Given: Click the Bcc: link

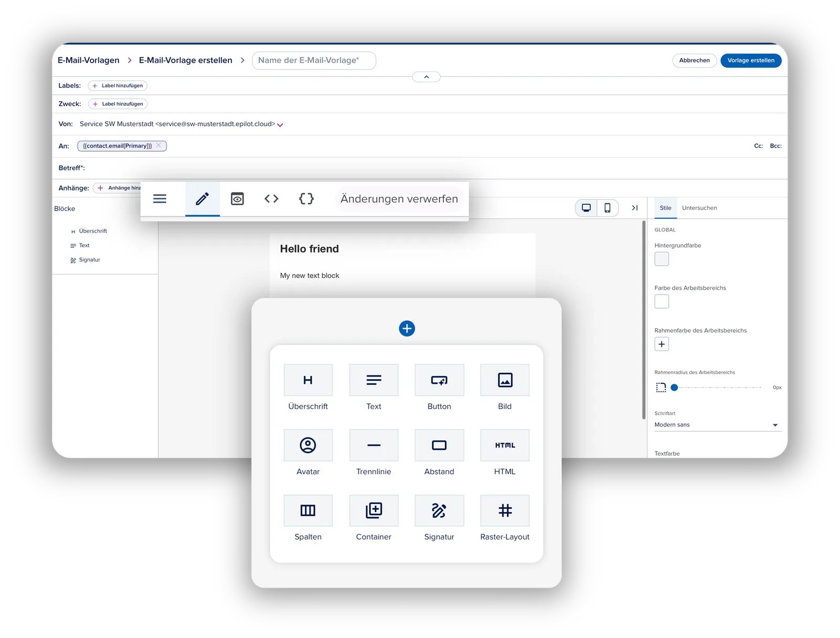Looking at the screenshot, I should point(775,146).
